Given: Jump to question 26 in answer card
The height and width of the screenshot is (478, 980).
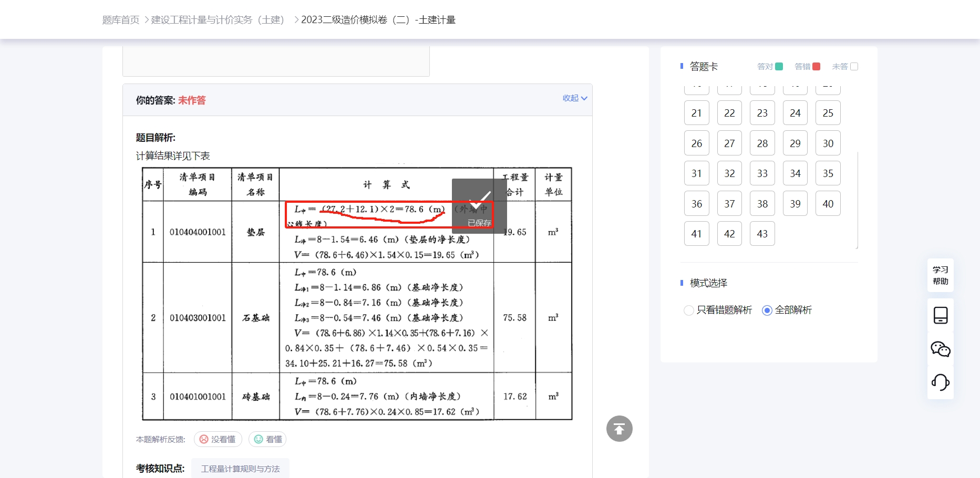Looking at the screenshot, I should pyautogui.click(x=697, y=143).
